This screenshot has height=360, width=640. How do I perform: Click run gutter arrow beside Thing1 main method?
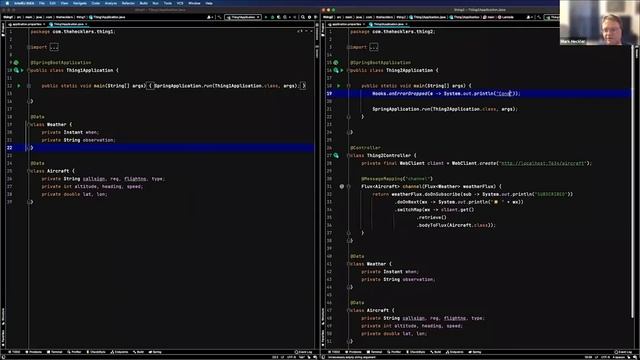click(x=19, y=86)
